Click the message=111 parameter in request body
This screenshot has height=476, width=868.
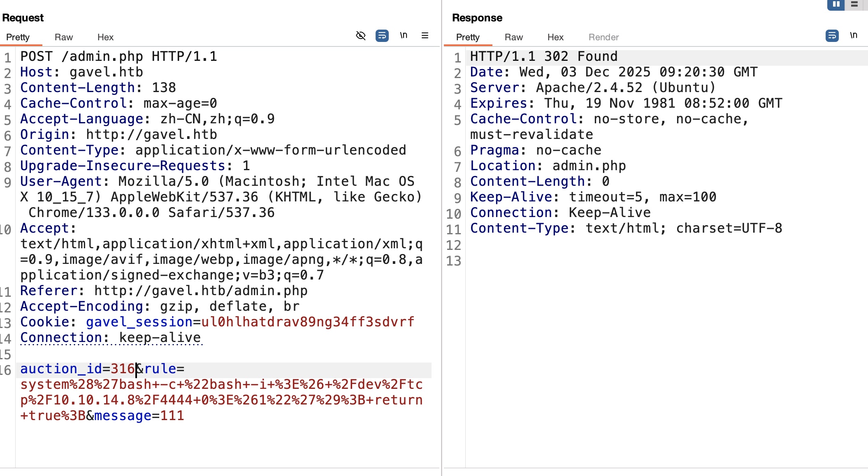pyautogui.click(x=139, y=416)
